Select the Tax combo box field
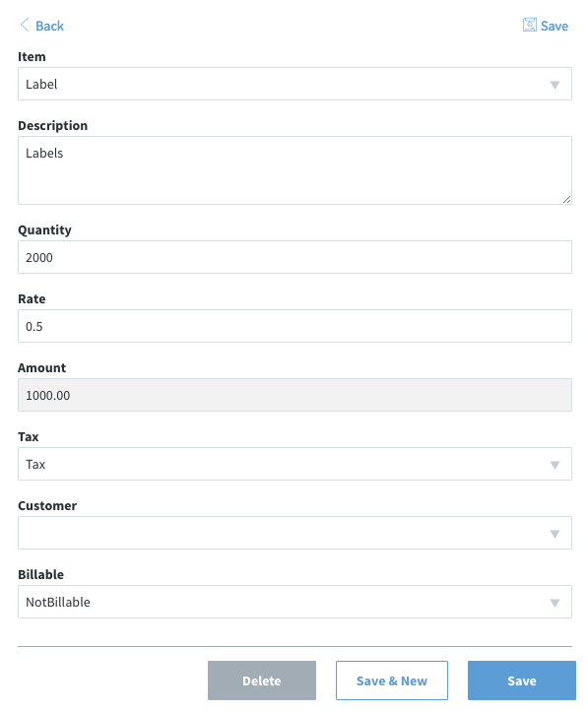Screen dimensions: 588x711 coord(294,464)
